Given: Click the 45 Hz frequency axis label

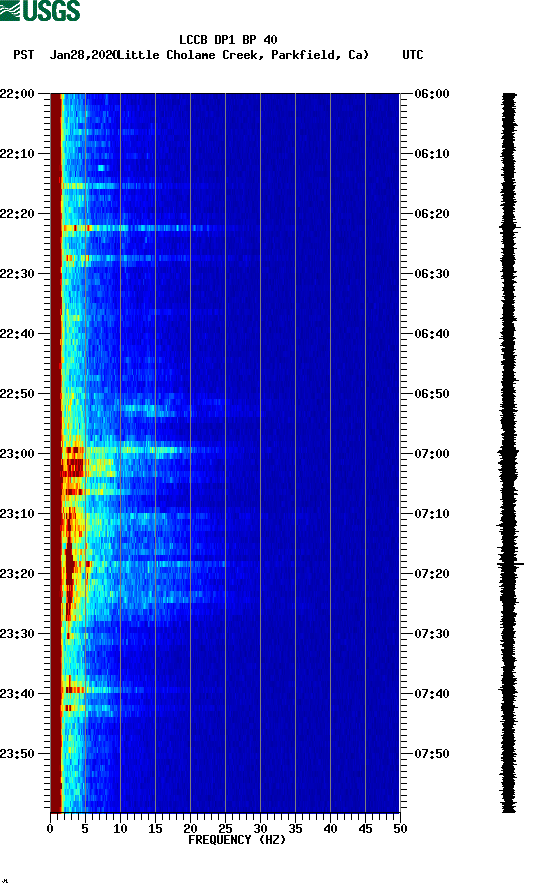Looking at the screenshot, I should click(365, 829).
